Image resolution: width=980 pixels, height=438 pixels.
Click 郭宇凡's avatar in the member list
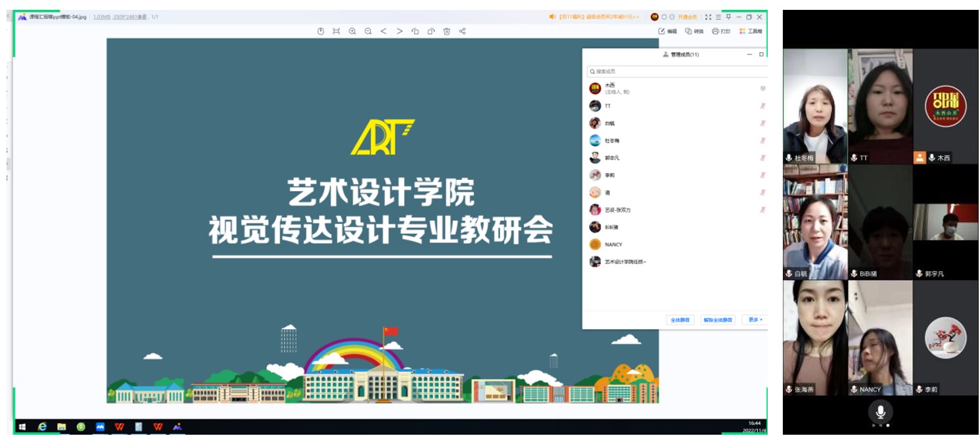click(595, 158)
